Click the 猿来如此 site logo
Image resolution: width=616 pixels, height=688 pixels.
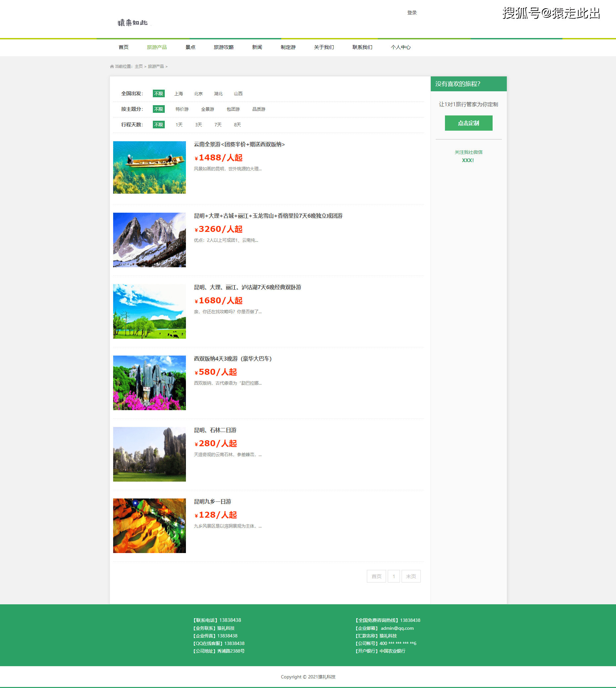point(132,23)
